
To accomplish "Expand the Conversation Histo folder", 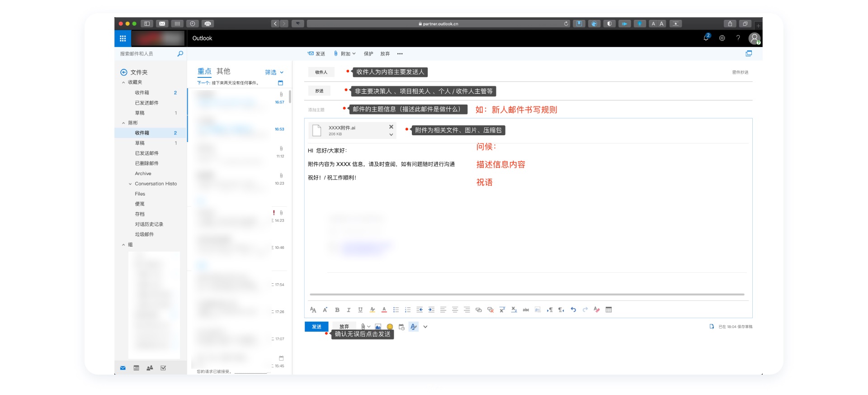I will click(130, 184).
